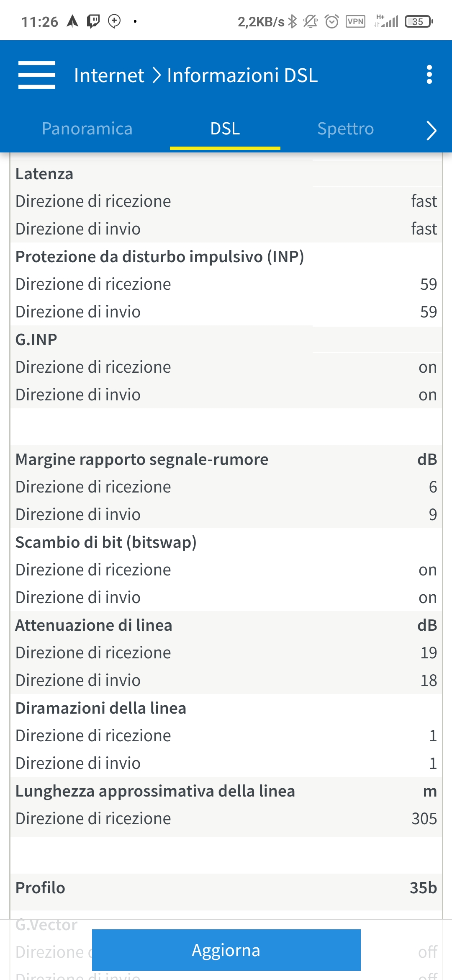Tap the battery level icon
This screenshot has height=980, width=452.
[x=419, y=21]
